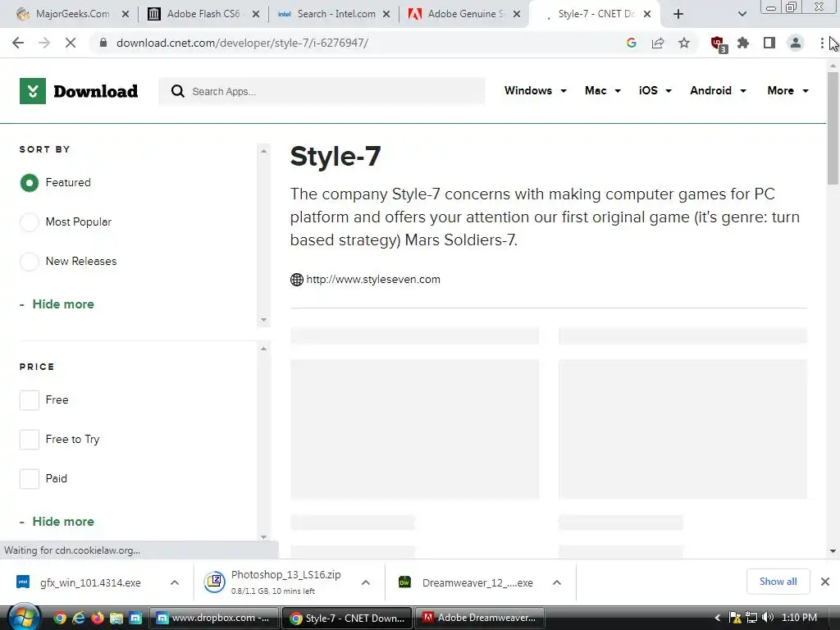The height and width of the screenshot is (630, 840).
Task: Click the Google icon in address bar
Action: tap(632, 43)
